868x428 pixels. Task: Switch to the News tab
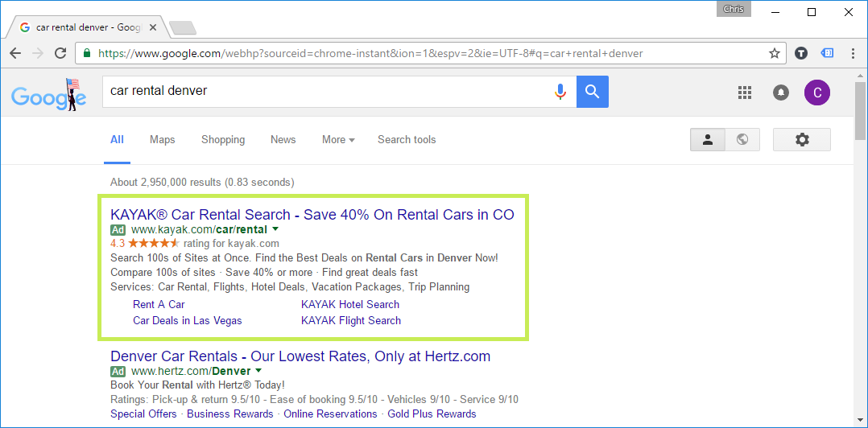click(283, 140)
